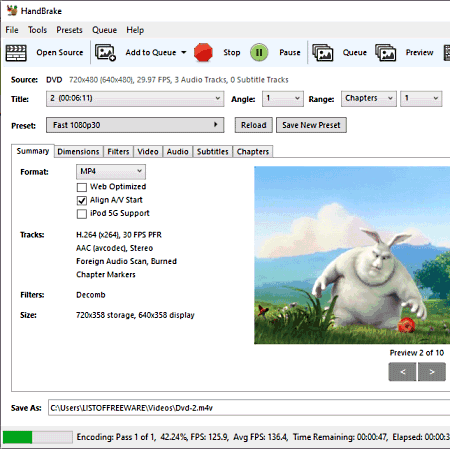Click the 'AAC (avcodec), Stereo' text
The width and height of the screenshot is (450, 449).
[115, 248]
